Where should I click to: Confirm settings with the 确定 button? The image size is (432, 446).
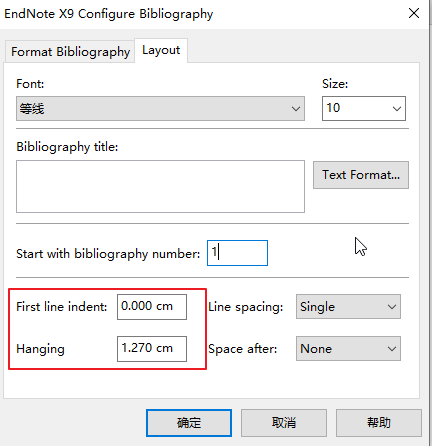point(189,423)
